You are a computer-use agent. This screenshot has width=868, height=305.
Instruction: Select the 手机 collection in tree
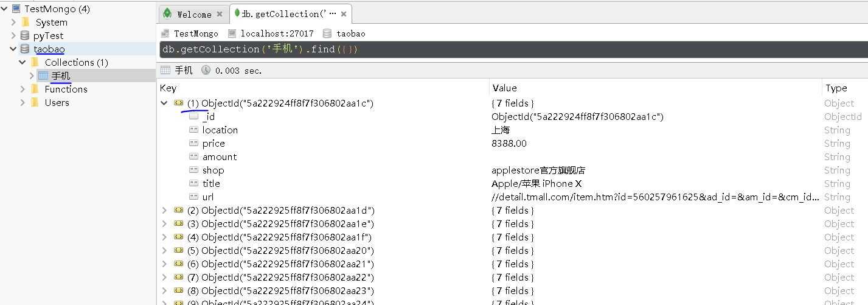tap(61, 76)
